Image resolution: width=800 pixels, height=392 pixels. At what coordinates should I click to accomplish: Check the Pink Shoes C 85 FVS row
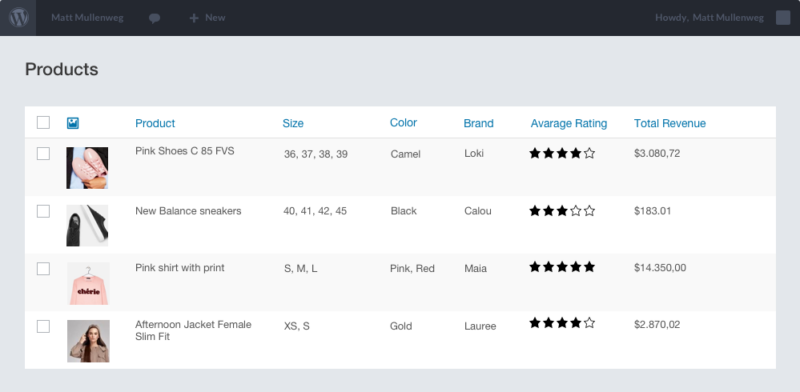43,154
